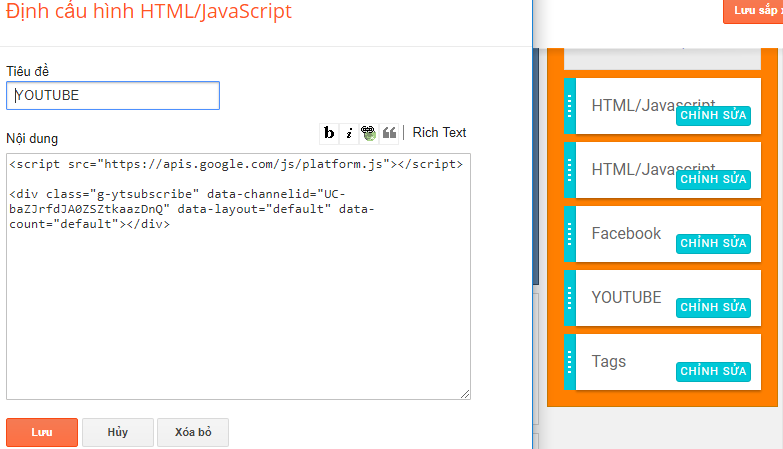Remove the widget with the Xóa bỏ button
783x449 pixels.
point(193,432)
